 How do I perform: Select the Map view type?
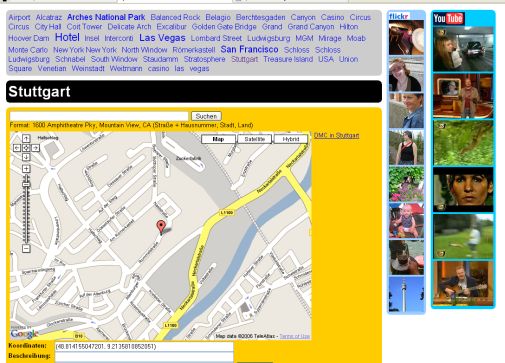pyautogui.click(x=218, y=139)
